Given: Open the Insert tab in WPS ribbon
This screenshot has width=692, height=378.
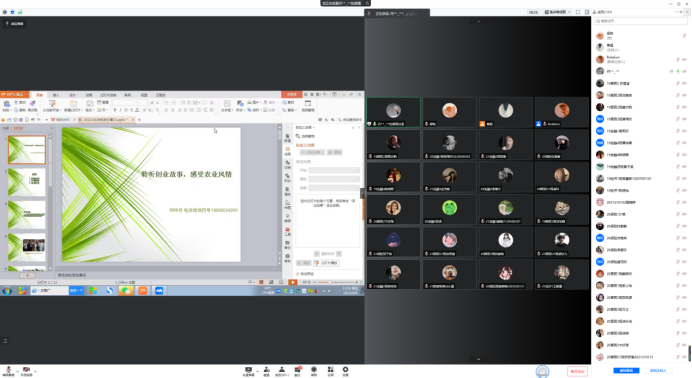Looking at the screenshot, I should click(56, 95).
